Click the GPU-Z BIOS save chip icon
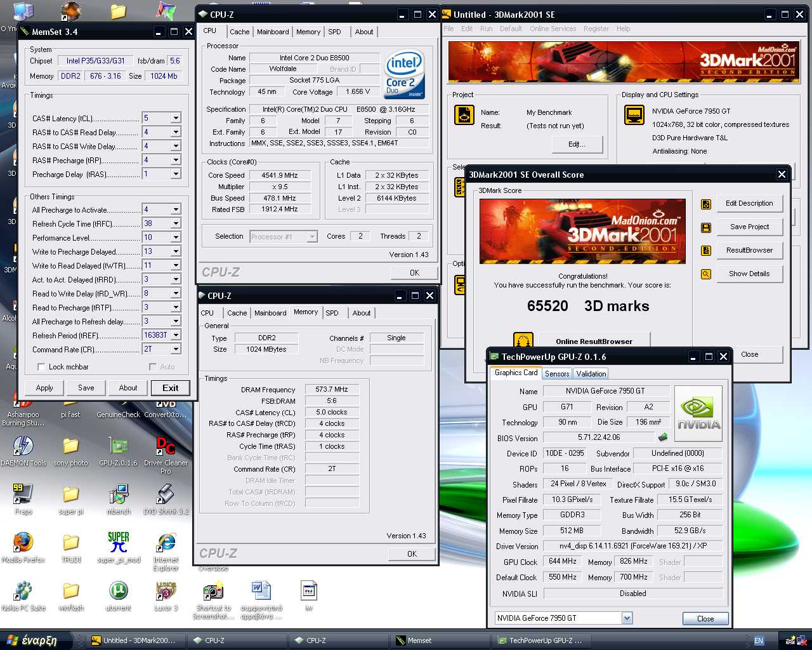This screenshot has height=650, width=812. click(x=663, y=437)
